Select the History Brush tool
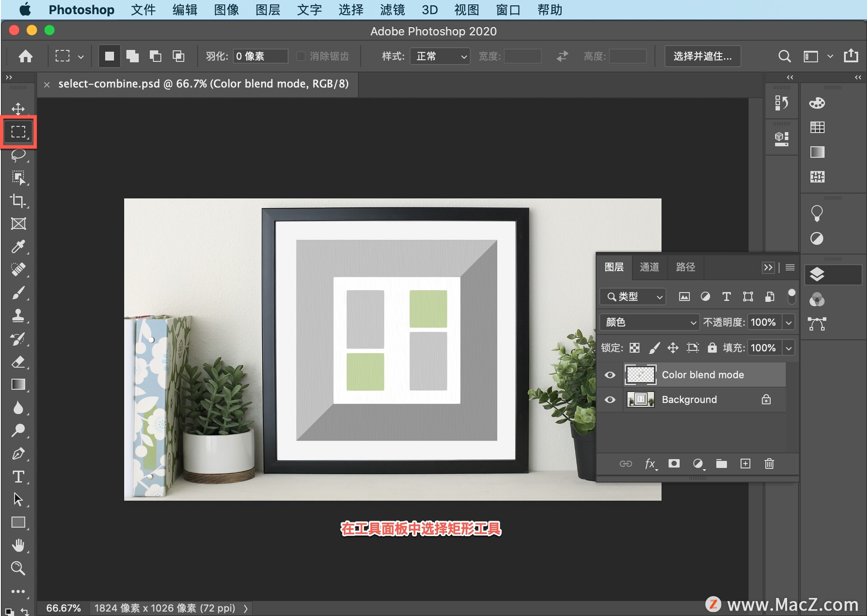The width and height of the screenshot is (867, 616). 18,339
